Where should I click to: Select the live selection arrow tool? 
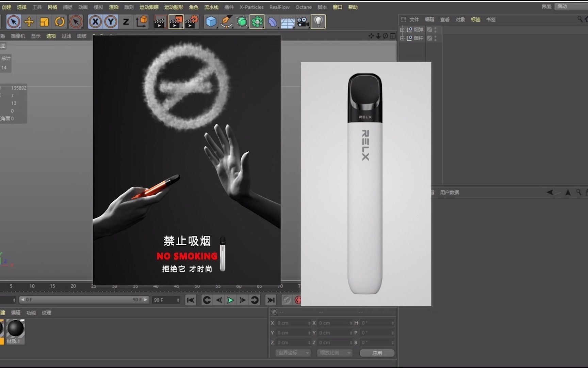(x=14, y=22)
